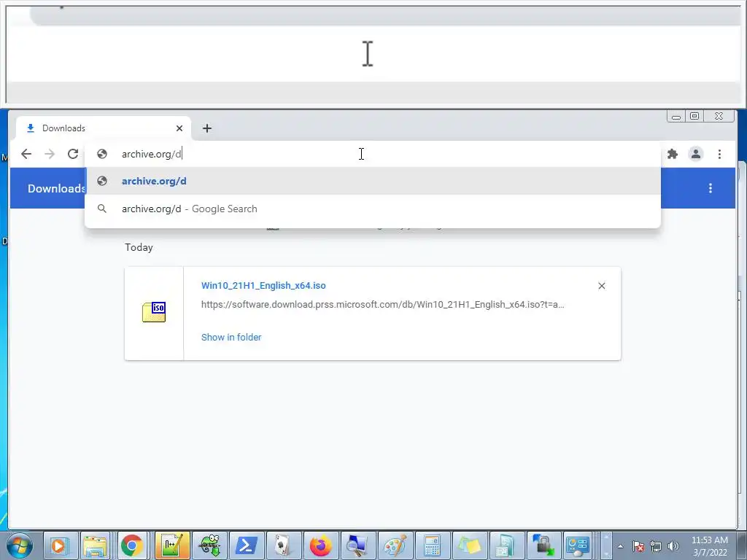Open Paint from the taskbar

(x=395, y=545)
